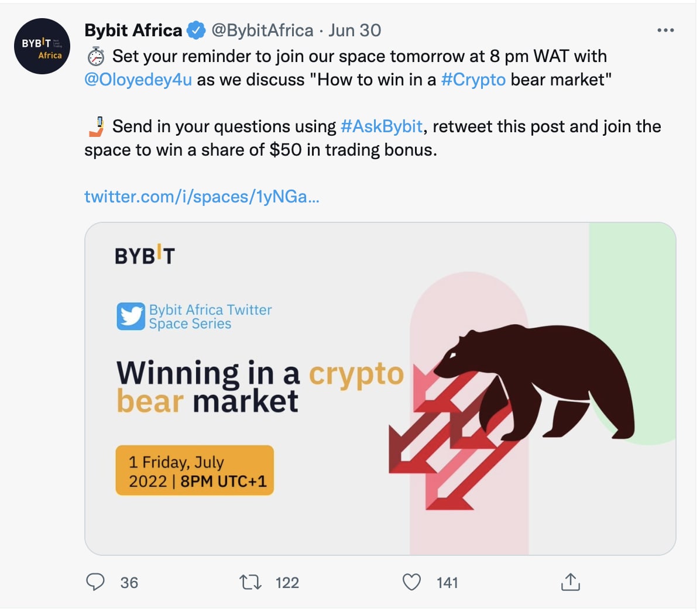The image size is (700, 612).
Task: Click the blue verified badge
Action: (196, 30)
